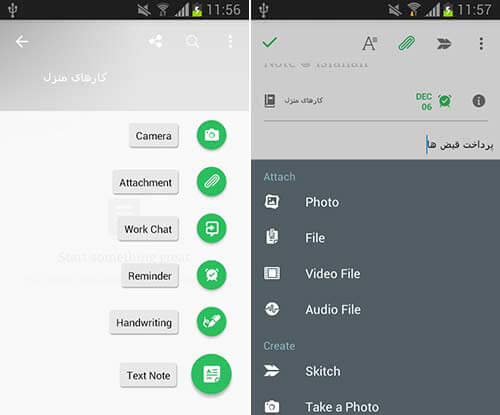Tap the Video File filmstrip icon

pyautogui.click(x=272, y=273)
